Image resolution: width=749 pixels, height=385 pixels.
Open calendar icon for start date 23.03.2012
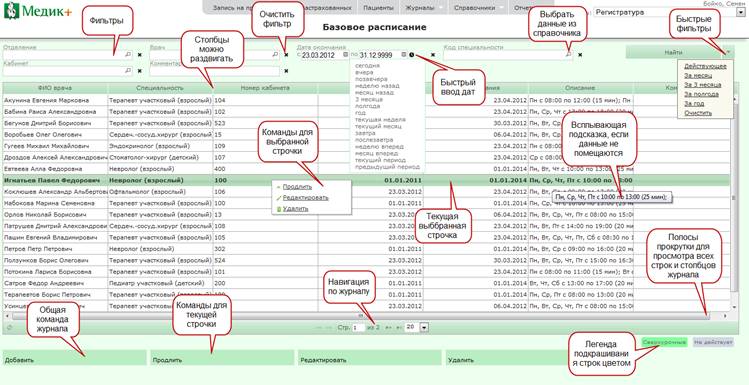(x=346, y=55)
